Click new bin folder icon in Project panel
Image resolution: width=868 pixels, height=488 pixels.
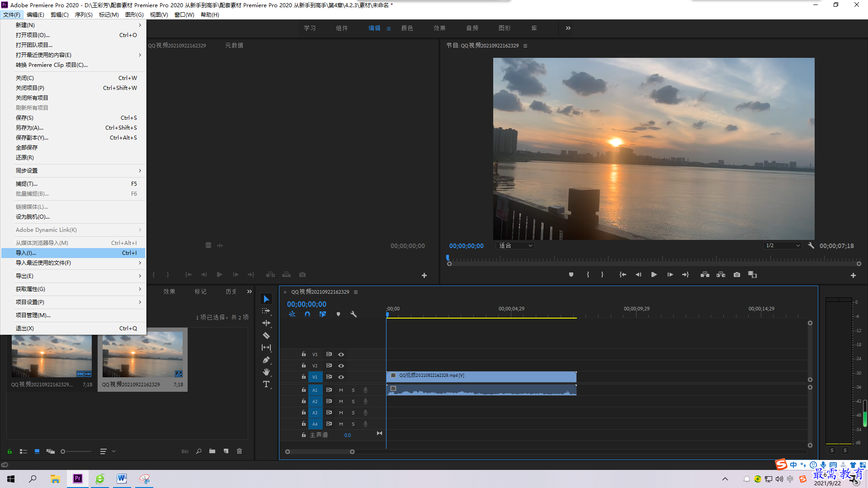(212, 451)
